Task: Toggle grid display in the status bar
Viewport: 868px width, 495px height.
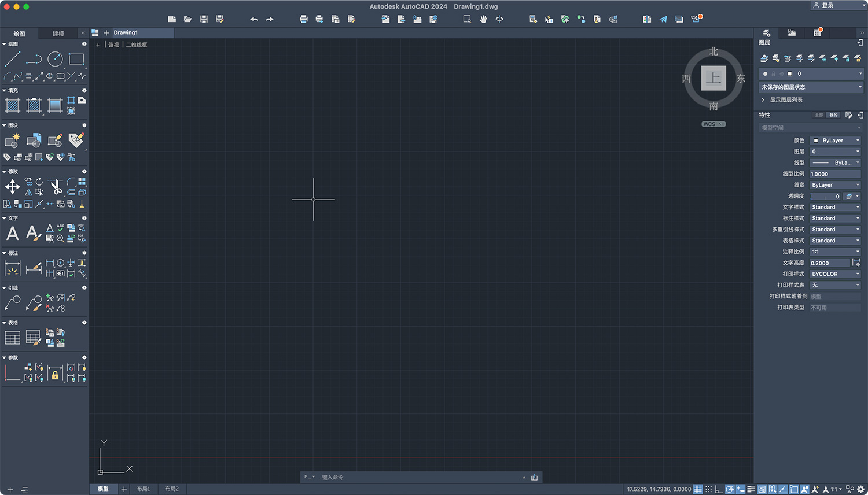Action: click(x=698, y=489)
